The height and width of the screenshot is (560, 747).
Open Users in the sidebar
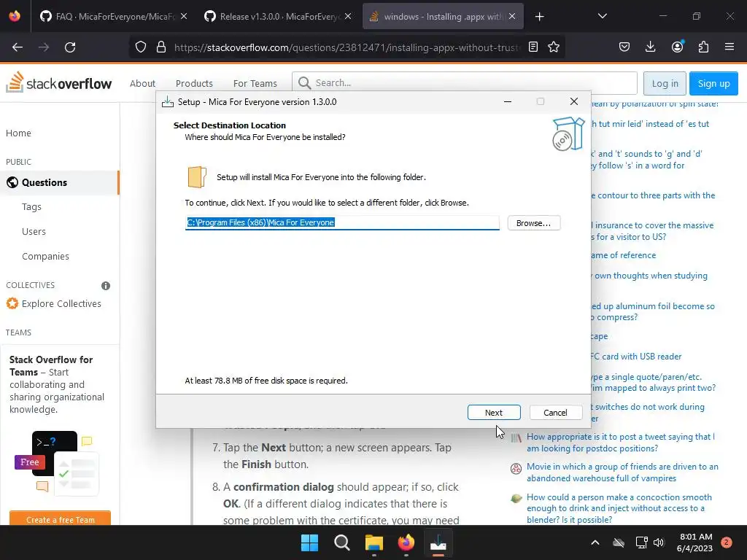tap(34, 231)
